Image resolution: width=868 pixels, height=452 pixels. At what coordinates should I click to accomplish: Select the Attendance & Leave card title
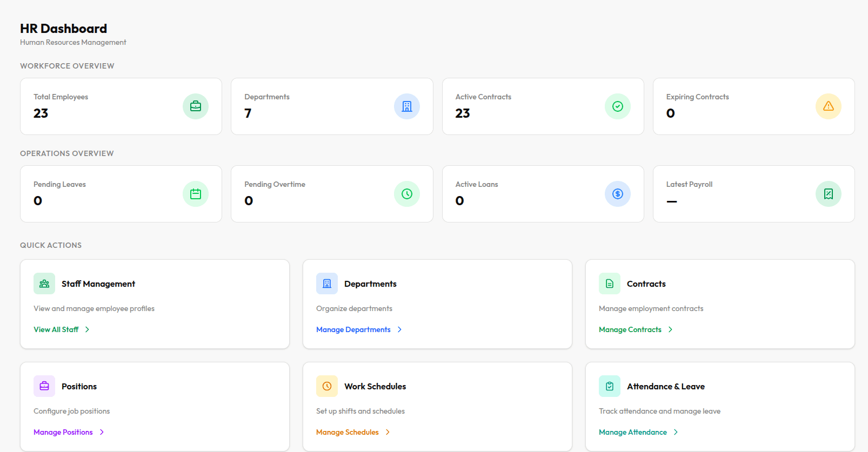[x=666, y=386]
